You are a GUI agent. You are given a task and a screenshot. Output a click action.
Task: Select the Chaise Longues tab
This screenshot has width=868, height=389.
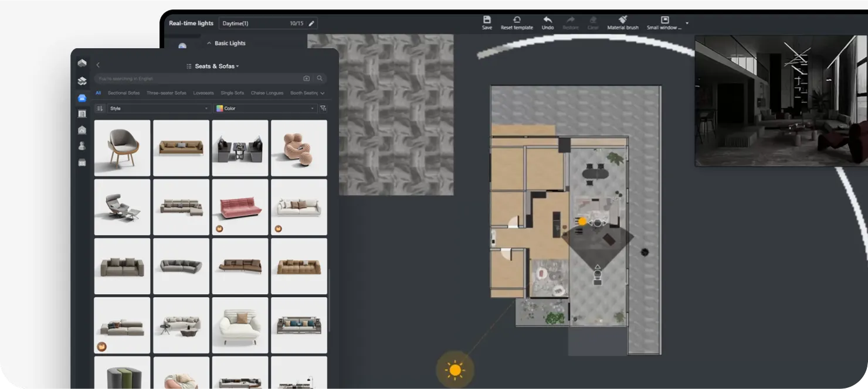click(x=267, y=93)
